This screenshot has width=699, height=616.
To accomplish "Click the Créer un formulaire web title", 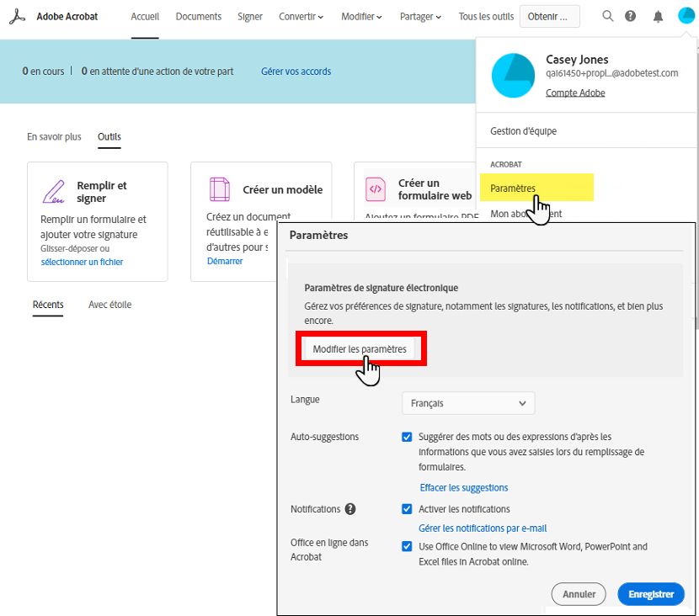I will [435, 189].
